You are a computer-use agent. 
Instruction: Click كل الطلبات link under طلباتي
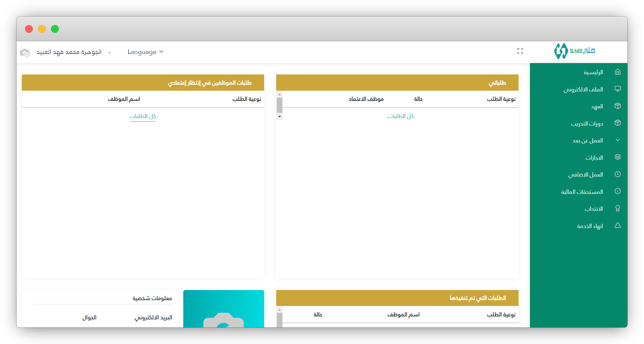pyautogui.click(x=400, y=116)
